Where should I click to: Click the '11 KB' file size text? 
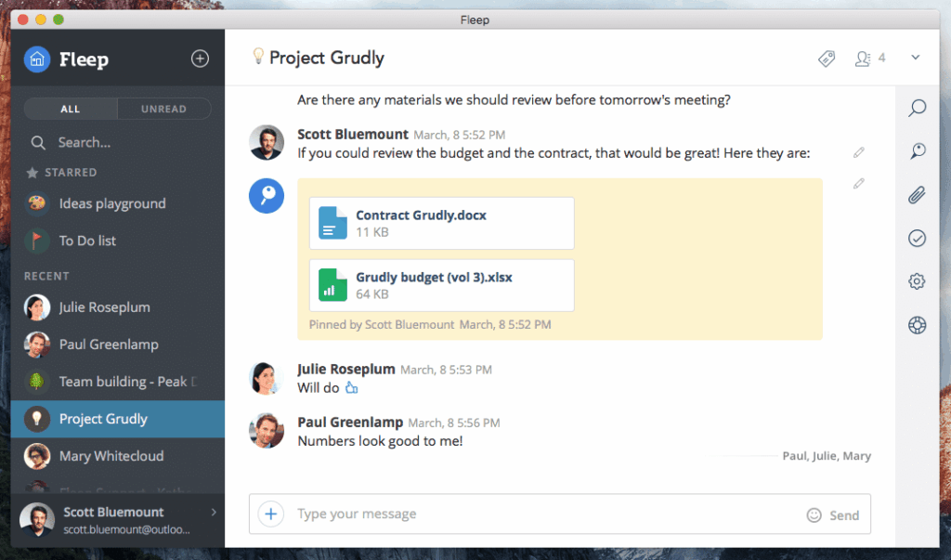click(372, 232)
